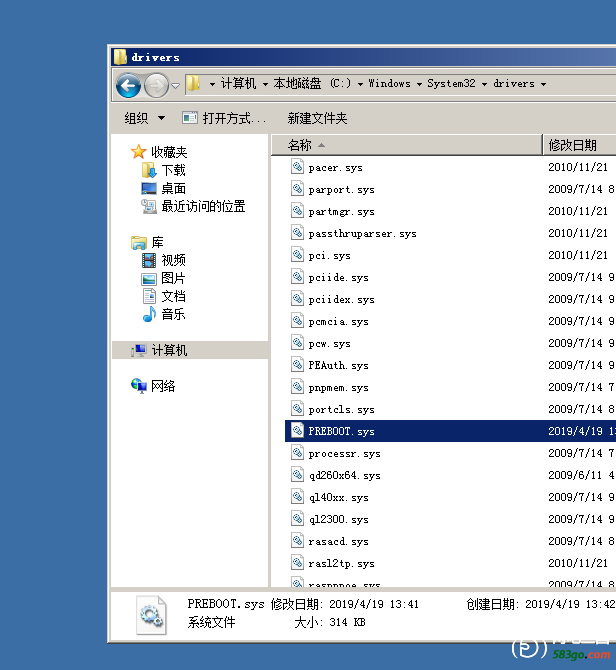Click the processr.sys file name

(x=344, y=453)
